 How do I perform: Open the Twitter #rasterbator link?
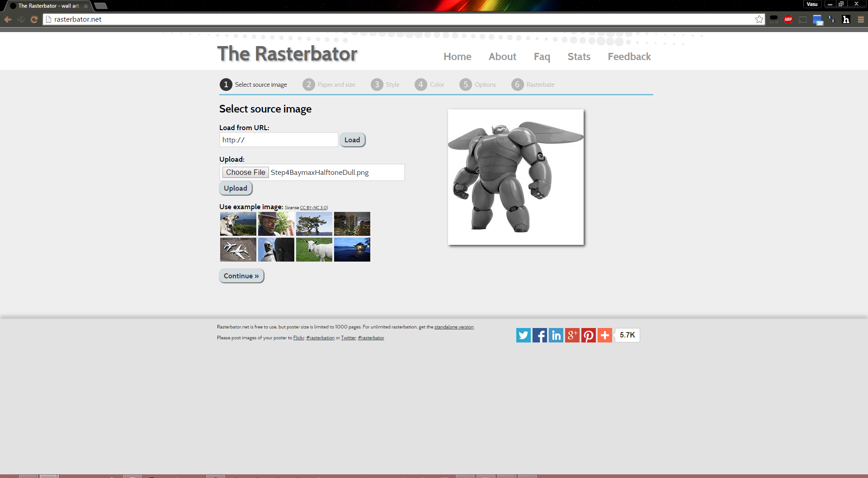(x=371, y=338)
